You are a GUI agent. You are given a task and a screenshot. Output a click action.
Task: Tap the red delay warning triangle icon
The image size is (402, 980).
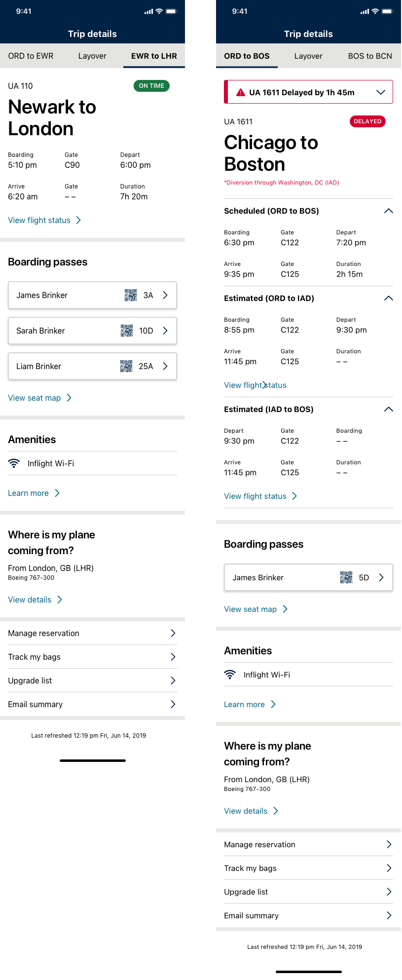[x=241, y=92]
